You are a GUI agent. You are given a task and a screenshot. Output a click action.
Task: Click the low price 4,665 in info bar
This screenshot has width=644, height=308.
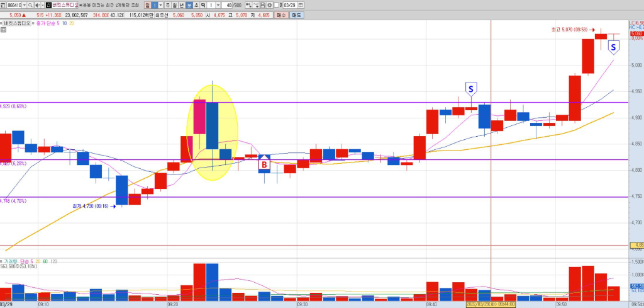point(264,15)
